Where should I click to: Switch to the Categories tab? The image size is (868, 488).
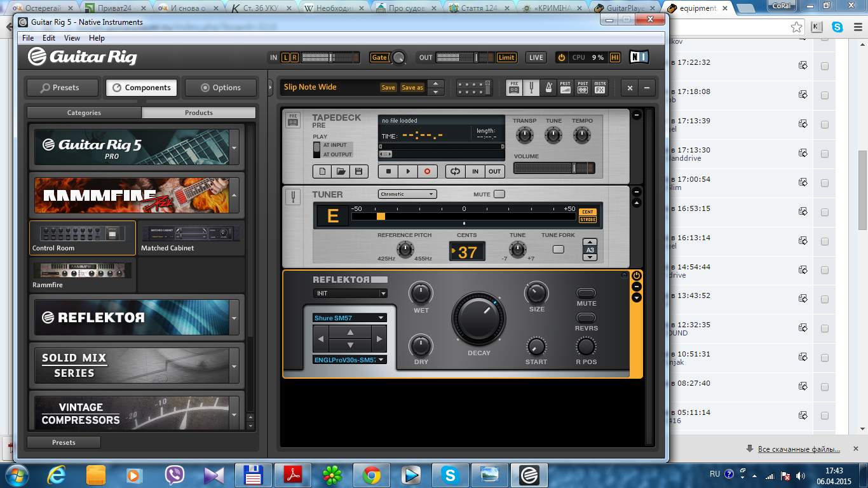pyautogui.click(x=84, y=112)
